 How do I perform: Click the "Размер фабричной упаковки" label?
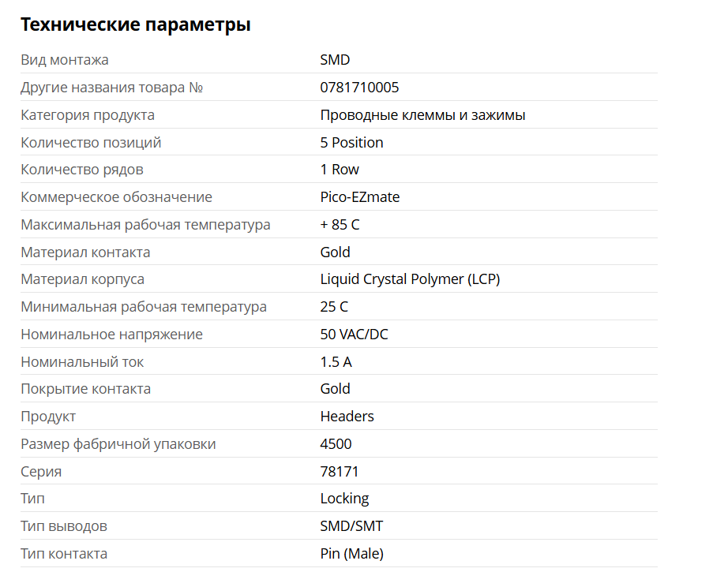coord(118,444)
